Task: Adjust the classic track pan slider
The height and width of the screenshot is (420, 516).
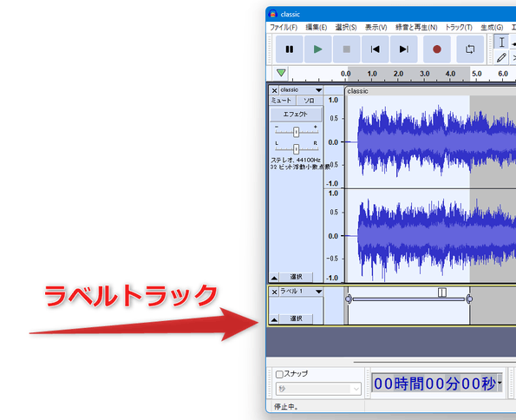Action: click(x=297, y=149)
